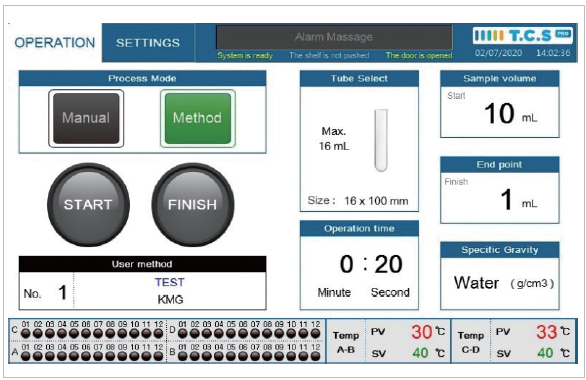586x380 pixels.
Task: Switch process mode to Method
Action: (198, 118)
